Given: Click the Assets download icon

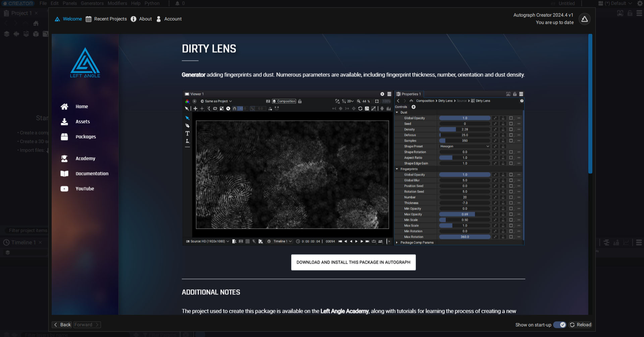Looking at the screenshot, I should (x=64, y=122).
